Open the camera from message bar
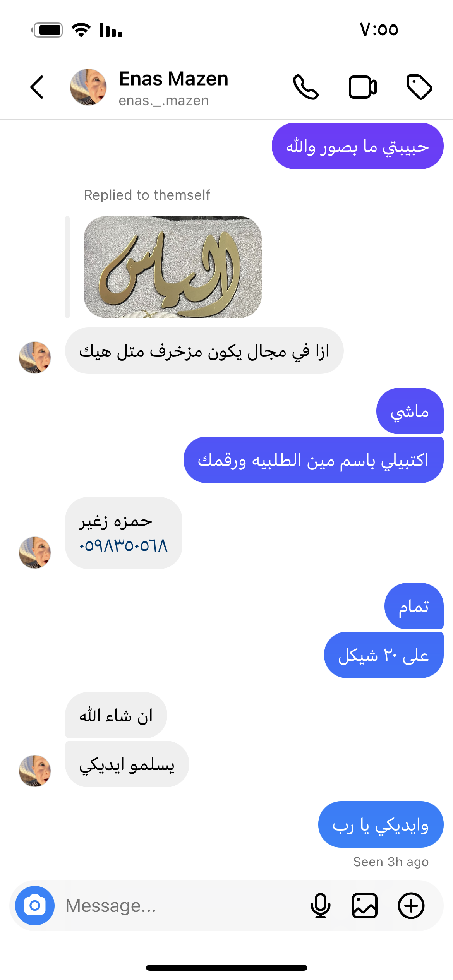The width and height of the screenshot is (453, 980). (x=35, y=906)
